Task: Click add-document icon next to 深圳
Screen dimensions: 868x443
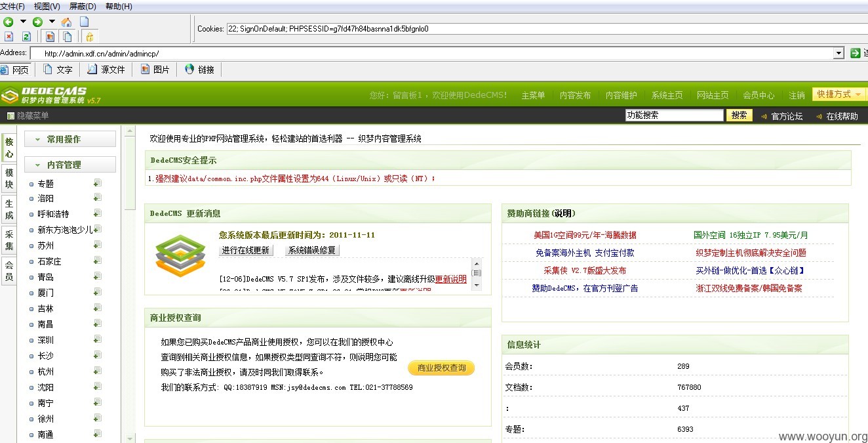Action: [x=97, y=339]
